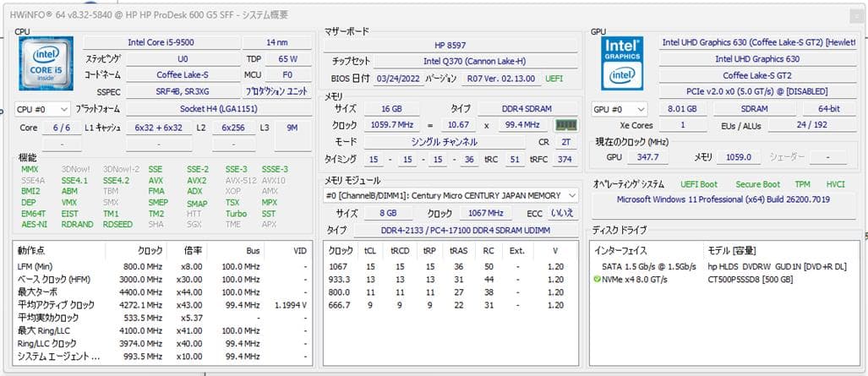
Task: Click the TDP 65 W value
Action: (x=288, y=58)
